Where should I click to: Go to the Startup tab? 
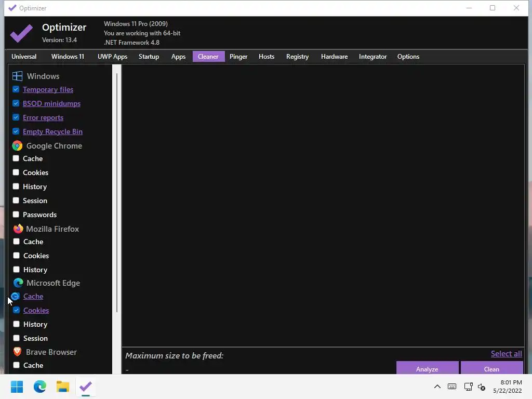pyautogui.click(x=149, y=57)
